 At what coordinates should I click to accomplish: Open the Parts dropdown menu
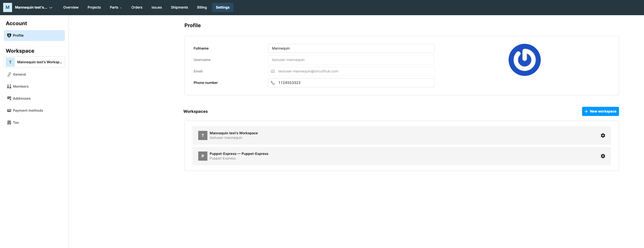116,7
